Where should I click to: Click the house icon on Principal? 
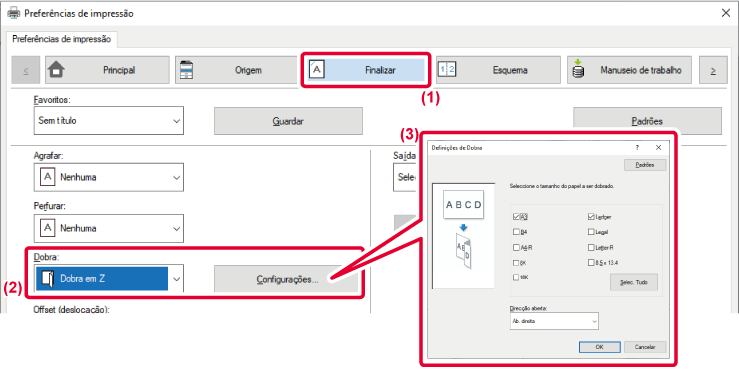(x=57, y=70)
